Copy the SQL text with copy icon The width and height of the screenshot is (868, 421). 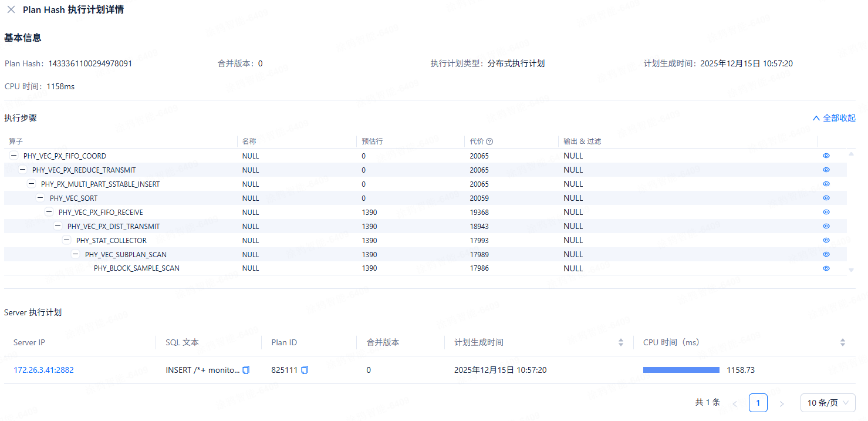tap(246, 370)
